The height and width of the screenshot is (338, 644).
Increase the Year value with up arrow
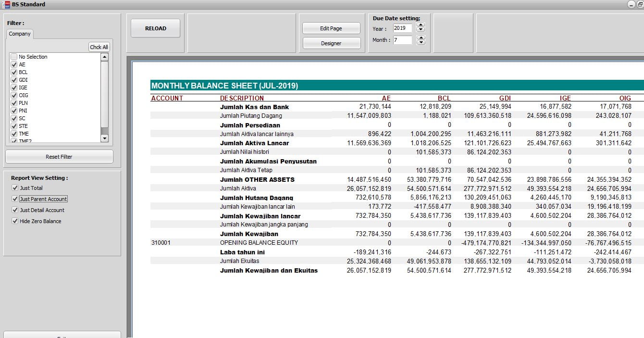(421, 25)
